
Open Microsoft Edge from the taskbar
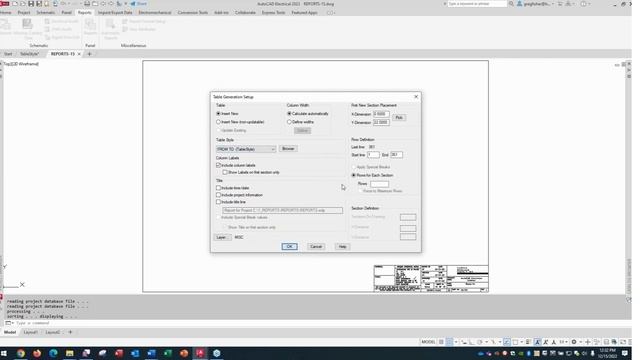[53, 353]
